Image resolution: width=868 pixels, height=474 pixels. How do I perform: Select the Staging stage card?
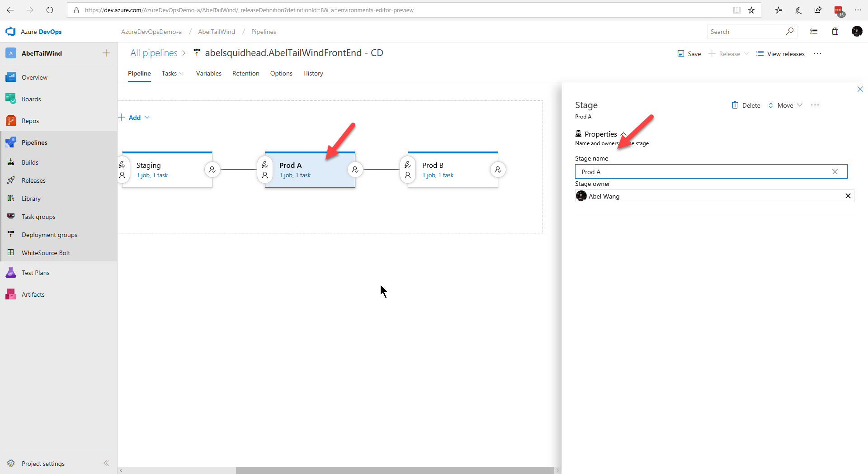pos(167,170)
